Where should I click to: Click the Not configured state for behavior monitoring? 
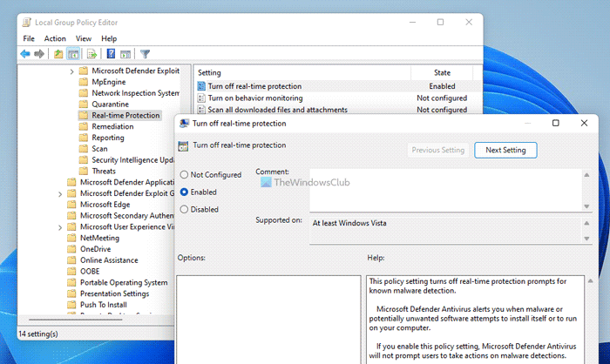[442, 98]
